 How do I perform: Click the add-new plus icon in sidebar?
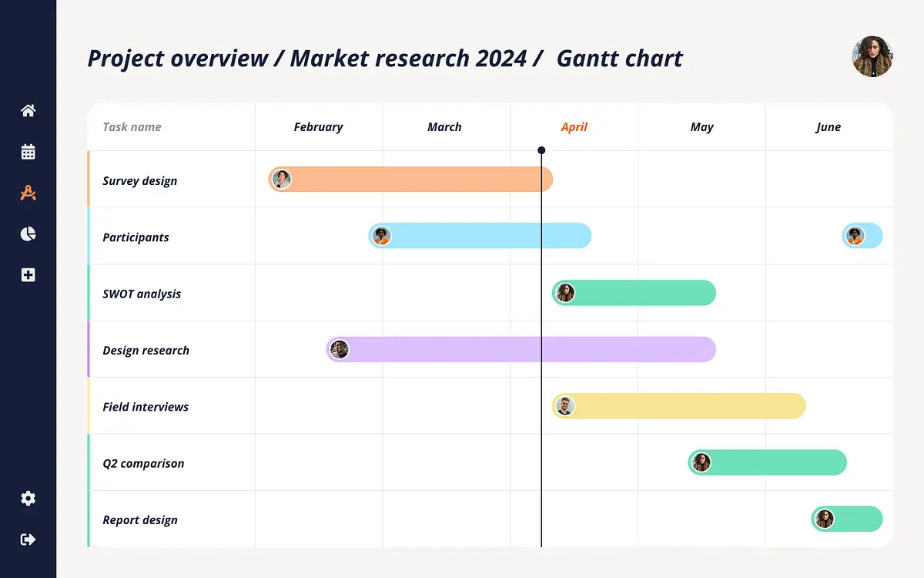point(28,274)
